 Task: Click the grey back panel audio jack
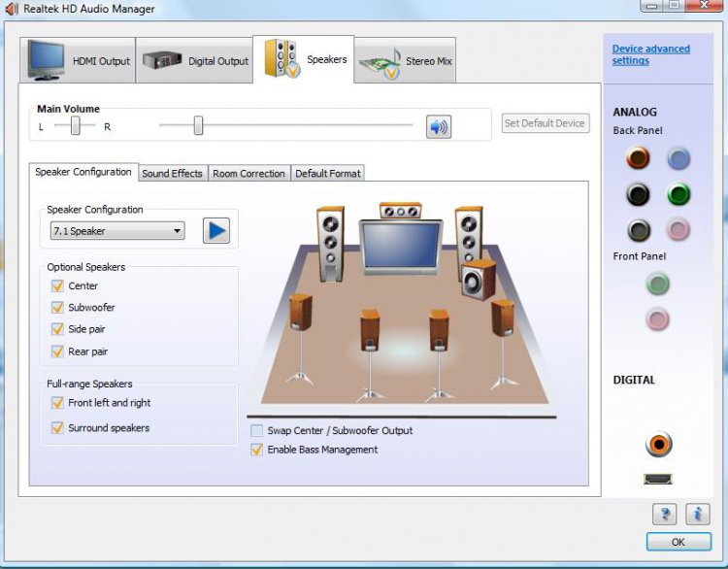point(639,230)
